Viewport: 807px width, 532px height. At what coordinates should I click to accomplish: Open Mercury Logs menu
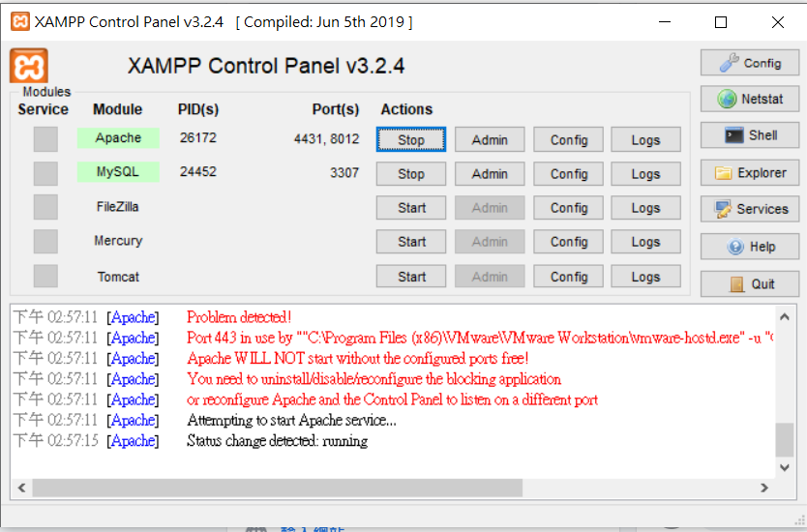(x=646, y=242)
